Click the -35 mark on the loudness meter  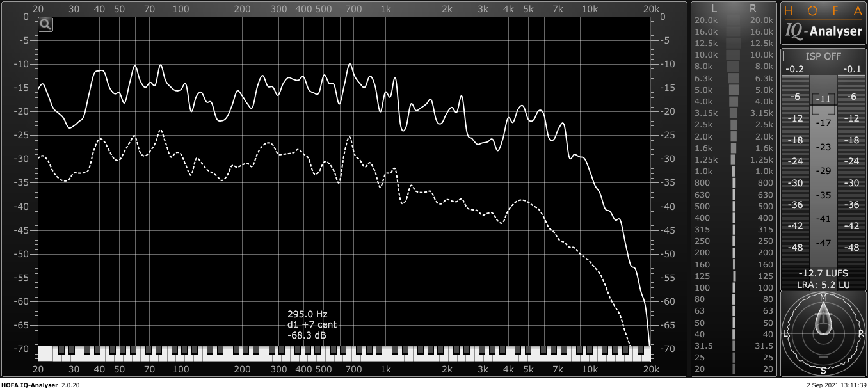pos(824,195)
